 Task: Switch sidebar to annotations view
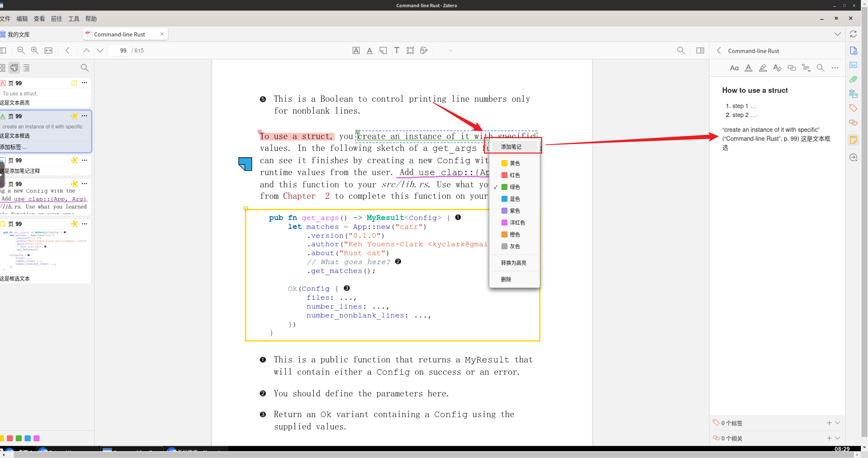coord(14,68)
